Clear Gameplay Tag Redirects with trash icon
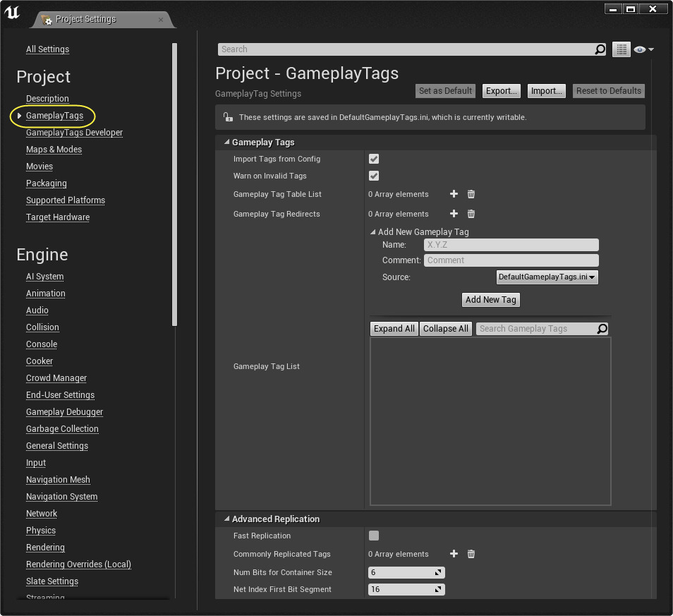673x616 pixels. pos(471,214)
